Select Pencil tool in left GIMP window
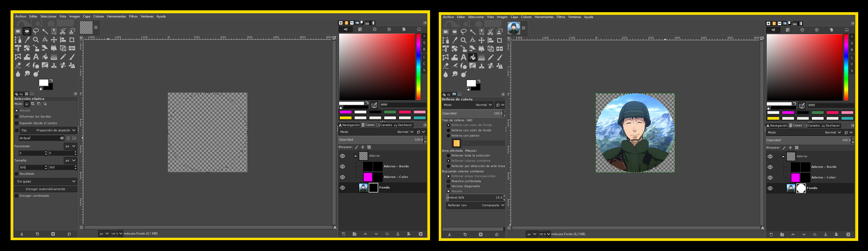This screenshot has height=251, width=868. point(63,57)
